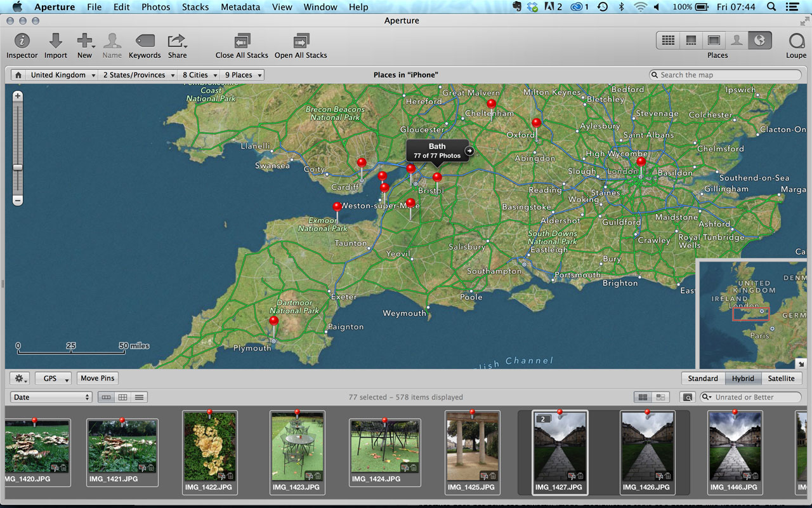Switch to Viewer-only layout

click(714, 41)
